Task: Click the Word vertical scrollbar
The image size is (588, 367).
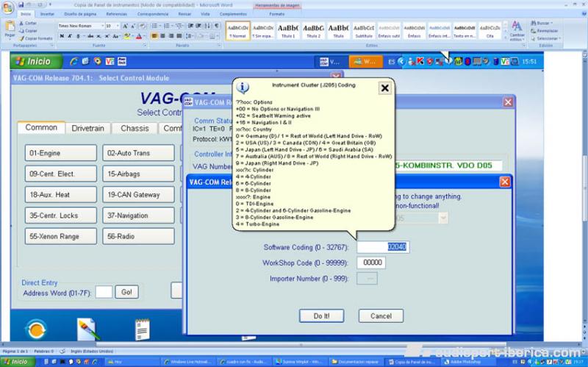Action: click(584, 188)
